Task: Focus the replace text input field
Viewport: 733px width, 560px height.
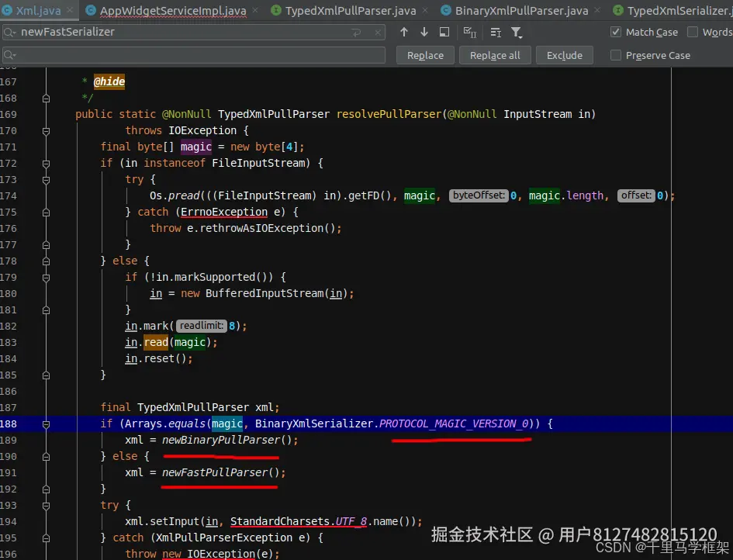Action: (194, 55)
